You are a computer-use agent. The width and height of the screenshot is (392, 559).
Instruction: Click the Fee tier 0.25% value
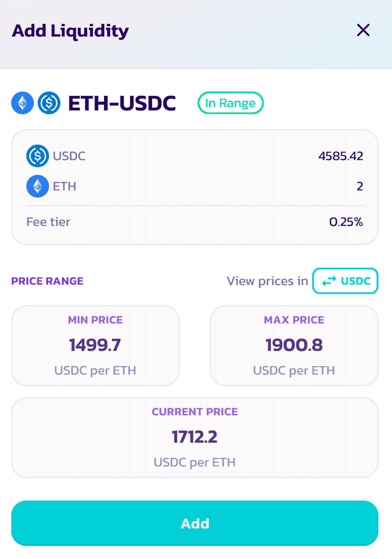pos(346,222)
